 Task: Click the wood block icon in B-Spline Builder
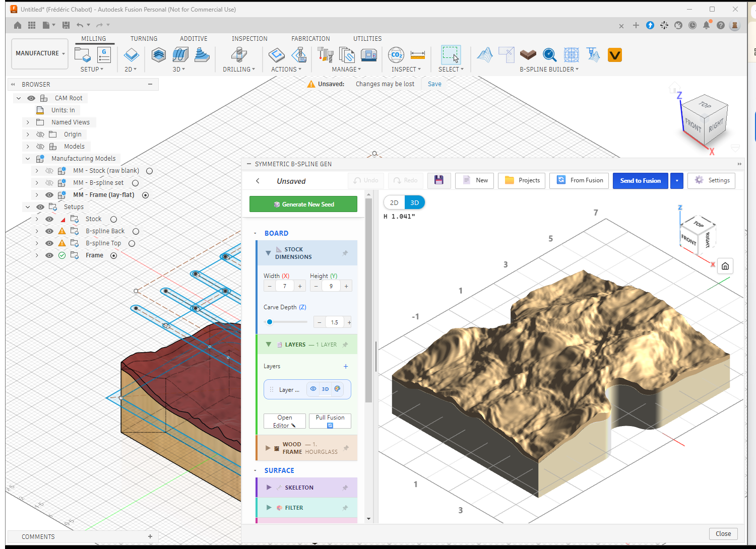pos(528,54)
